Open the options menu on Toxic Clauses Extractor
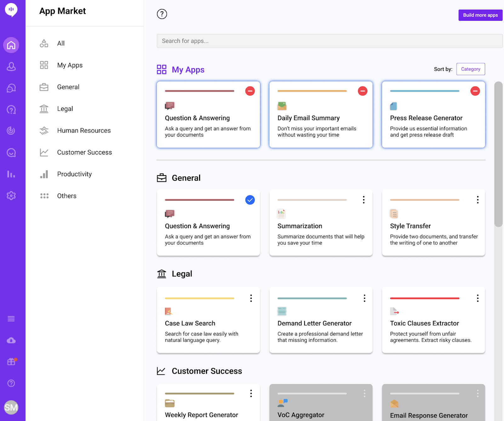The width and height of the screenshot is (504, 421). pyautogui.click(x=478, y=298)
